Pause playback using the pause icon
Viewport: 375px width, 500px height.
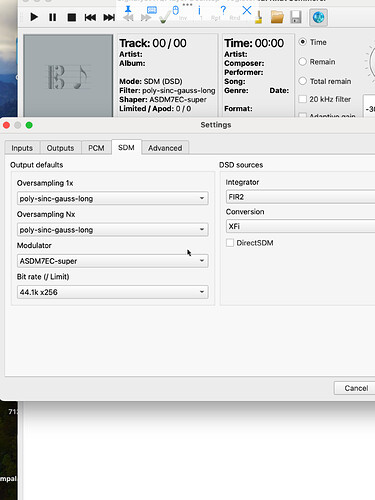(53, 17)
